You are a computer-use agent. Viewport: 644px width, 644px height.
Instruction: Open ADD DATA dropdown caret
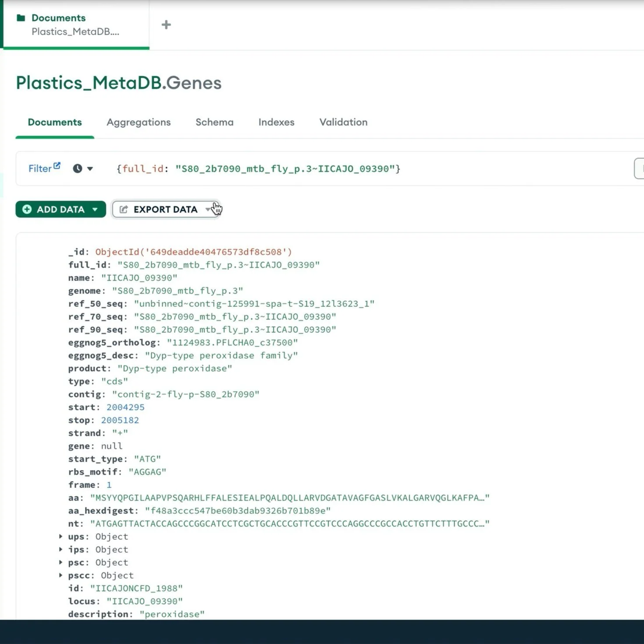coord(95,210)
